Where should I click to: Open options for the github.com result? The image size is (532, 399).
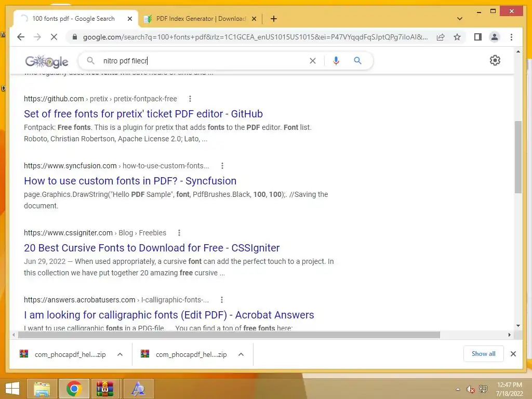click(190, 99)
